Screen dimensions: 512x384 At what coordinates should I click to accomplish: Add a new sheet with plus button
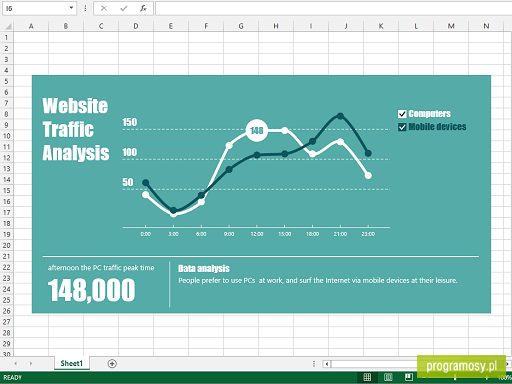[x=112, y=364]
